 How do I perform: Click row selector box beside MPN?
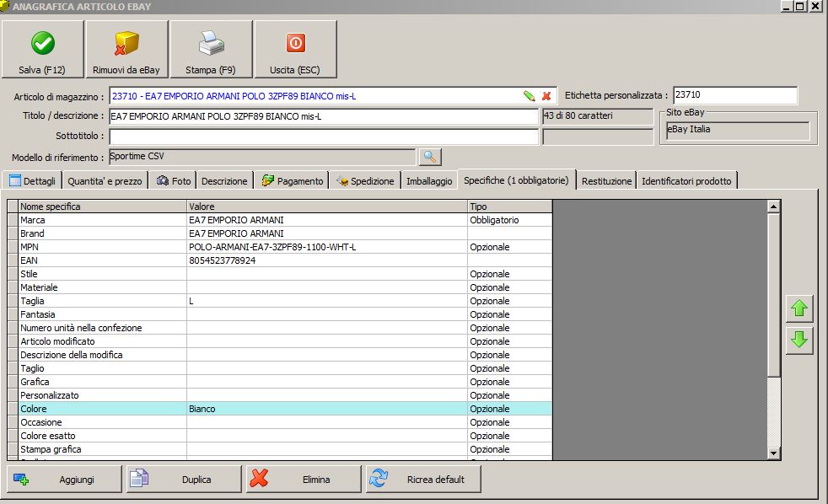pos(13,247)
